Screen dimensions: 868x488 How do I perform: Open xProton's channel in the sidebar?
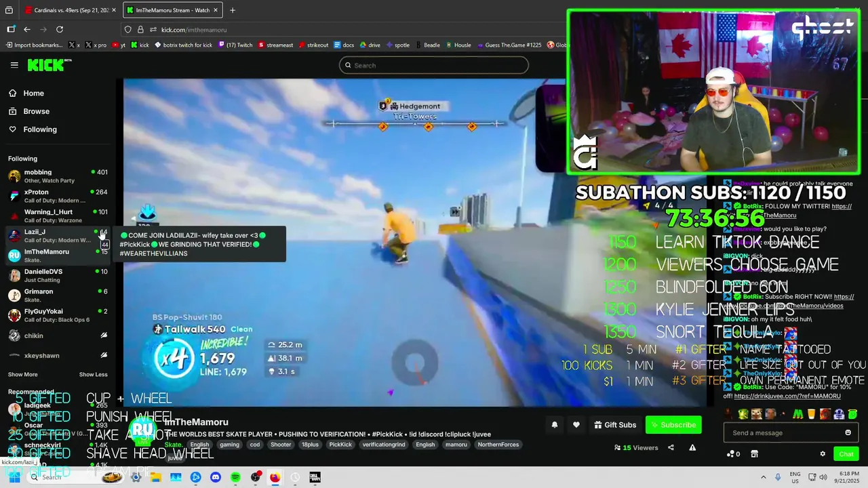pos(58,196)
